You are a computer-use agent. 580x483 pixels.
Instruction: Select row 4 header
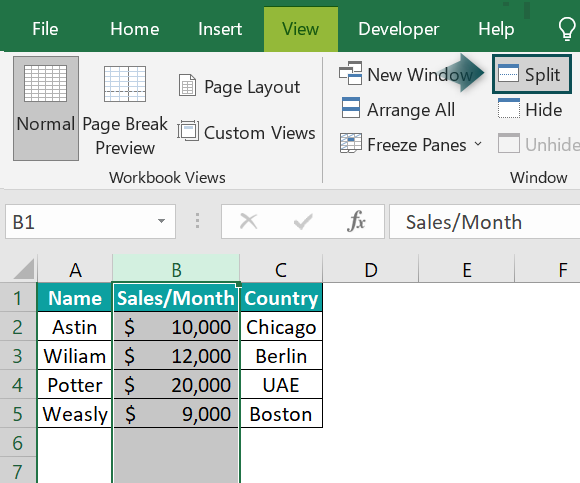tap(18, 384)
